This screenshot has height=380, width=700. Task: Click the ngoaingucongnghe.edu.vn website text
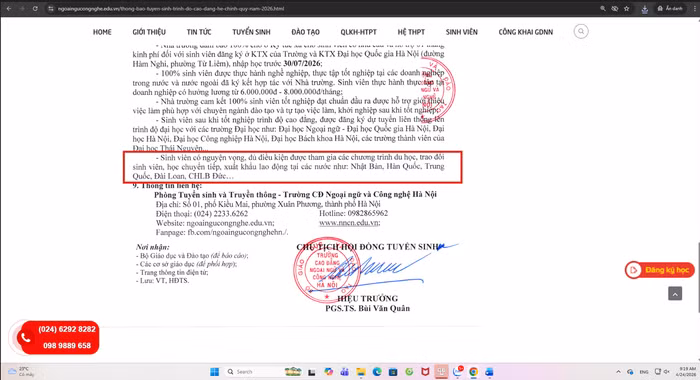click(x=230, y=223)
